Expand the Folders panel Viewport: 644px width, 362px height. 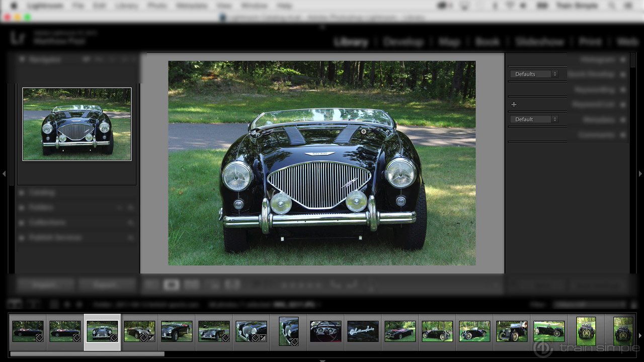point(40,207)
